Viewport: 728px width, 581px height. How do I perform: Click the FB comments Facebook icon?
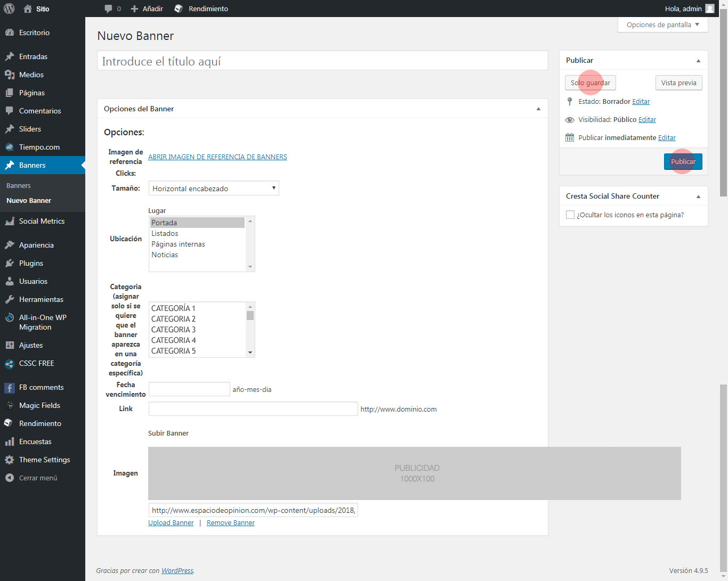(x=10, y=388)
